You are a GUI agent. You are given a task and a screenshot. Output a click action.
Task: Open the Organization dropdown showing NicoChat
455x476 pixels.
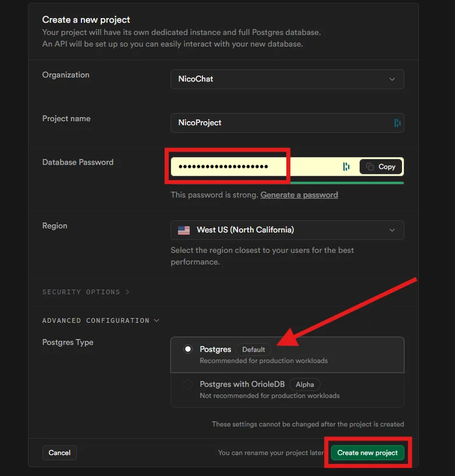click(x=287, y=79)
